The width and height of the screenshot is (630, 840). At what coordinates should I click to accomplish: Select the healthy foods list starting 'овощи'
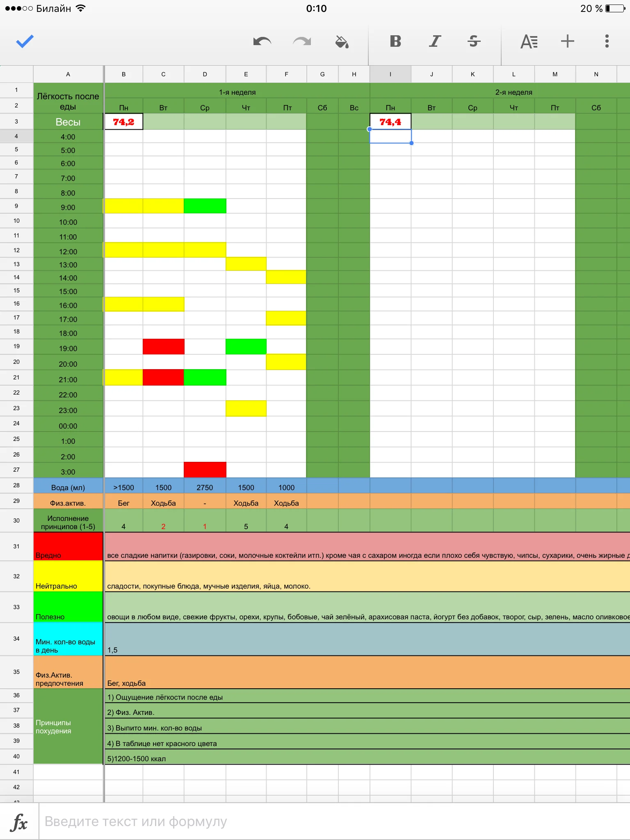pos(367,607)
